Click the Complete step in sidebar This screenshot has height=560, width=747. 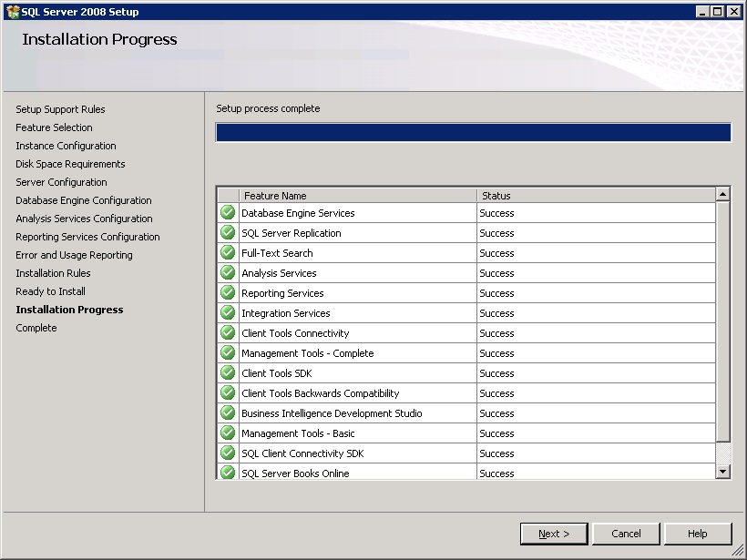(x=36, y=328)
